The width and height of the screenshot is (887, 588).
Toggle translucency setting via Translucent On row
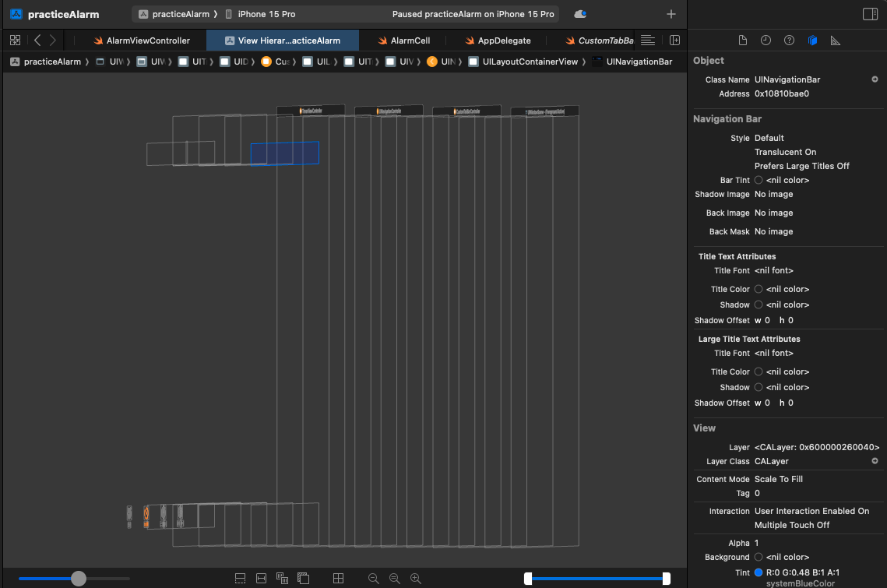pyautogui.click(x=786, y=152)
